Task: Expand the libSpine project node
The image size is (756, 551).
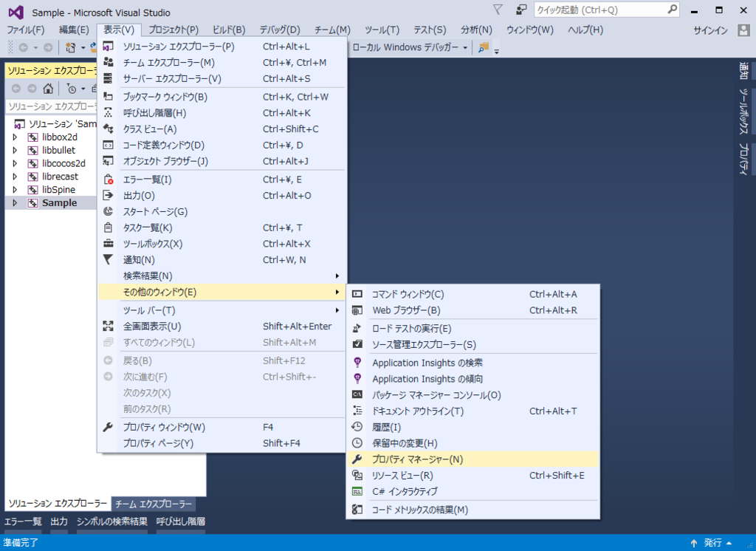Action: click(15, 190)
